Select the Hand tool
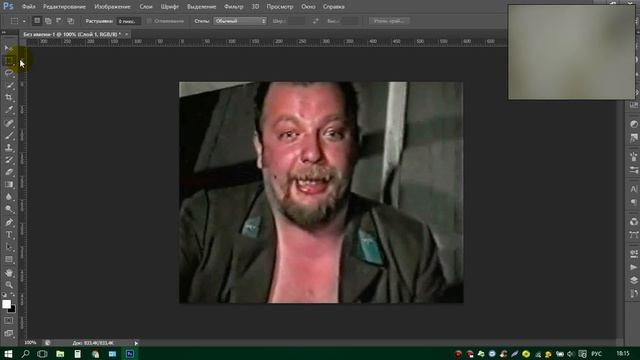 click(9, 273)
